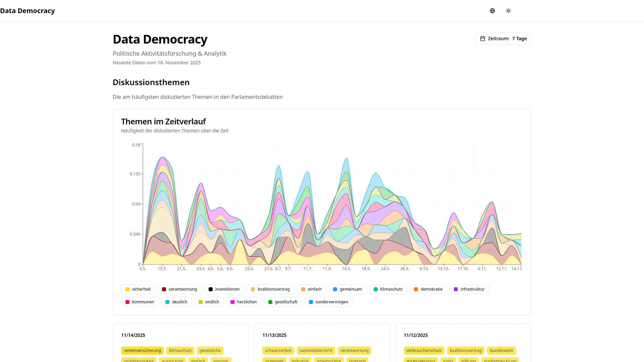Toggle the "infrastruktur" legend entry
This screenshot has width=644, height=362.
pos(469,289)
